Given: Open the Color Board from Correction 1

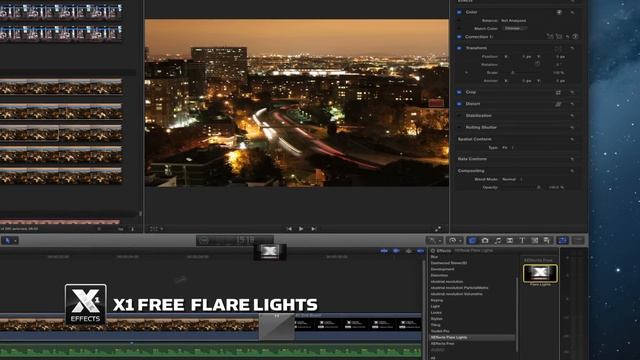Looking at the screenshot, I should pos(575,37).
